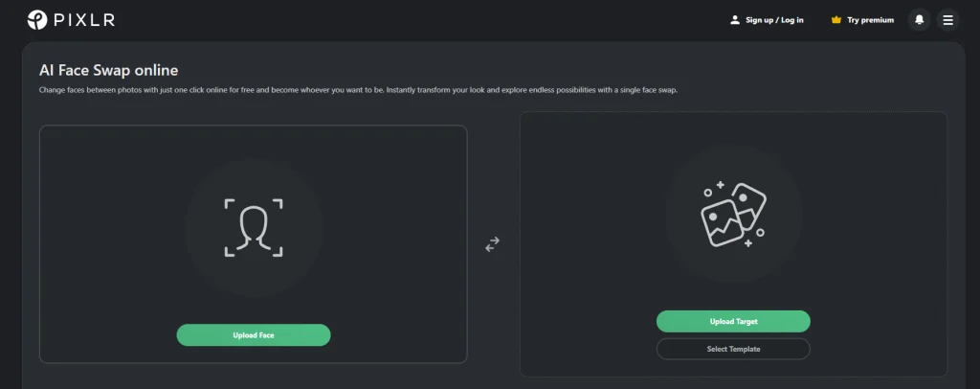This screenshot has width=980, height=389.
Task: Click the AI Face Swap online heading
Action: point(108,70)
